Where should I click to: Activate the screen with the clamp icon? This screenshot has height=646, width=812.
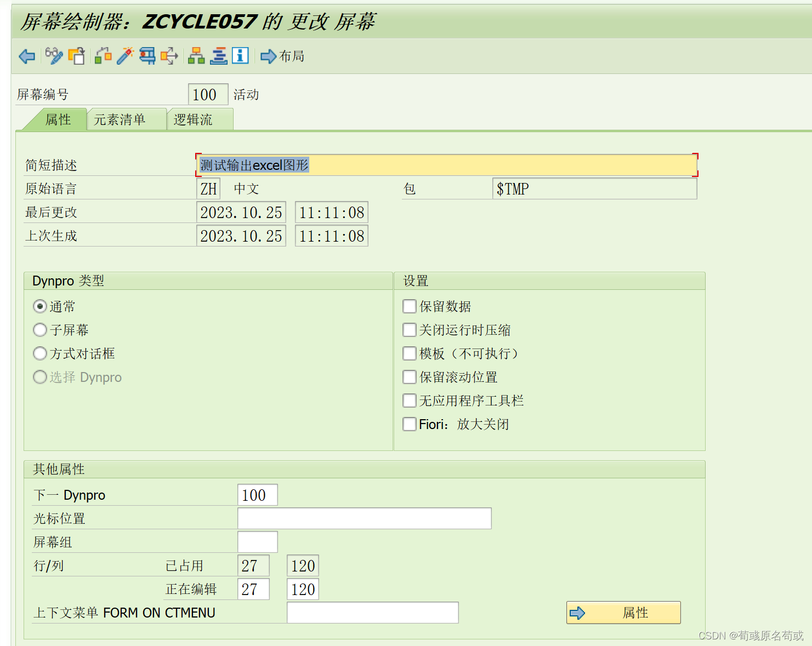146,56
